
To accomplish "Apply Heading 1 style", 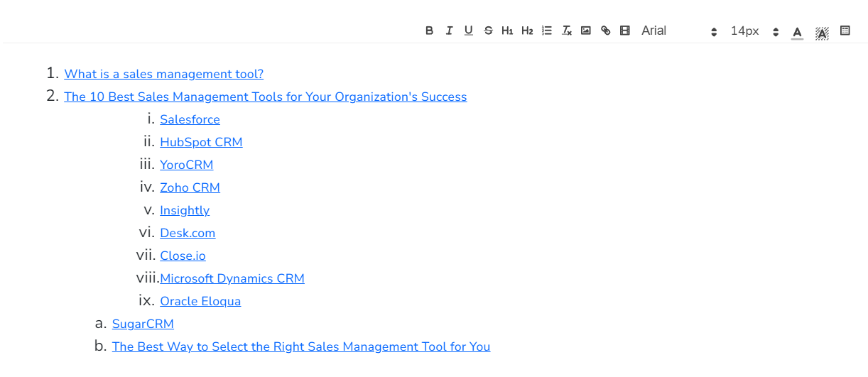I will pos(507,31).
